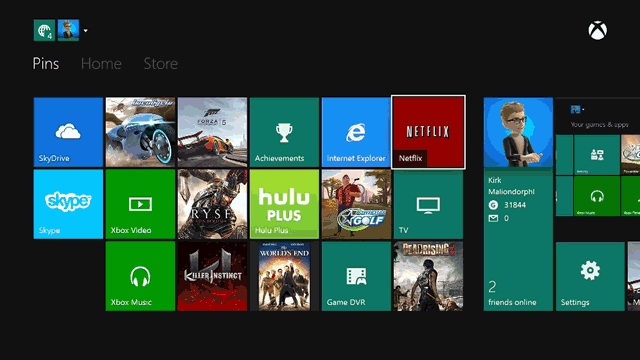Launch the Killer Instinct game tile
640x360 pixels.
212,276
